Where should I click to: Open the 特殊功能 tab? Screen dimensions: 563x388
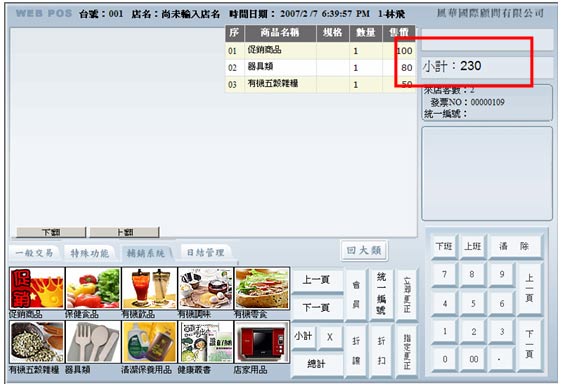coord(89,253)
